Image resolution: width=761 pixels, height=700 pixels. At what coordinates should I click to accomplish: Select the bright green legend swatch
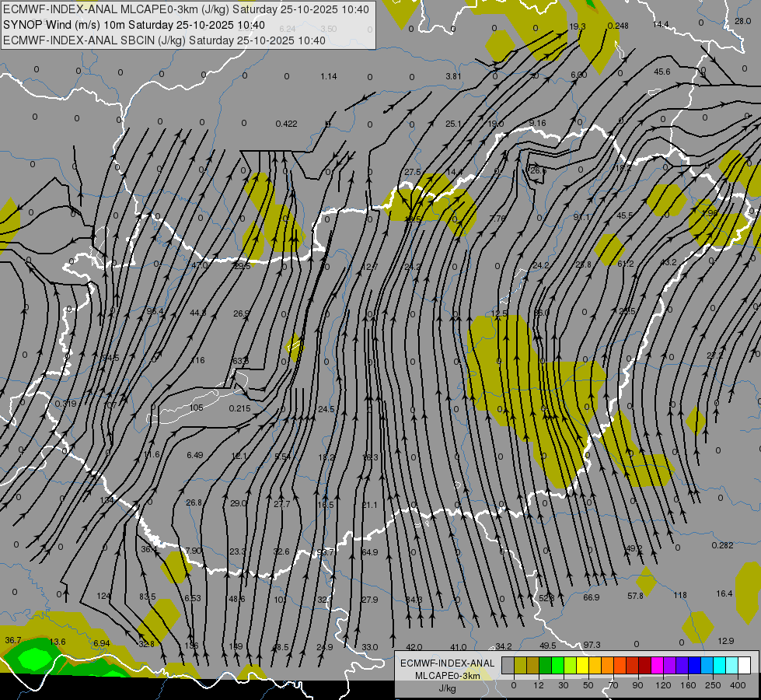pos(557,666)
